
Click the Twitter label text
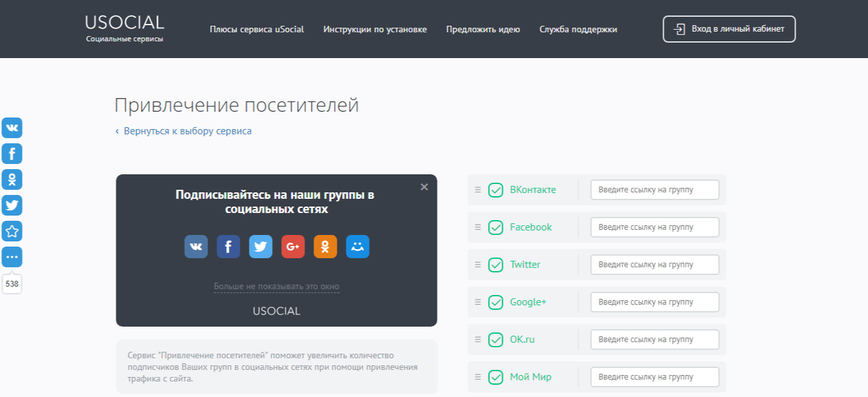[x=525, y=265]
